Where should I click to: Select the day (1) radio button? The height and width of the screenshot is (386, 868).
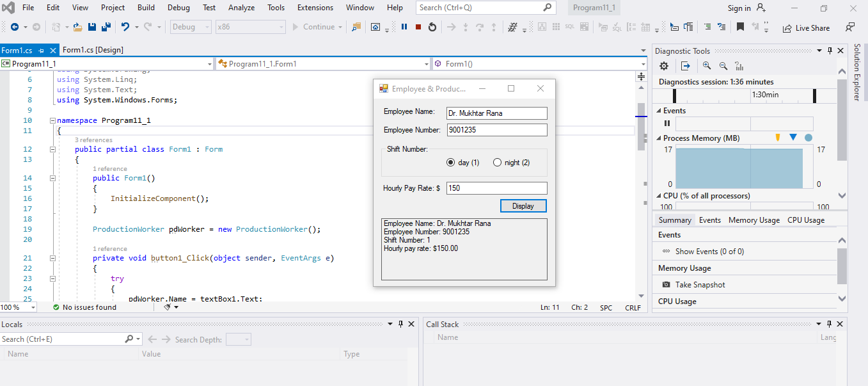pyautogui.click(x=450, y=163)
